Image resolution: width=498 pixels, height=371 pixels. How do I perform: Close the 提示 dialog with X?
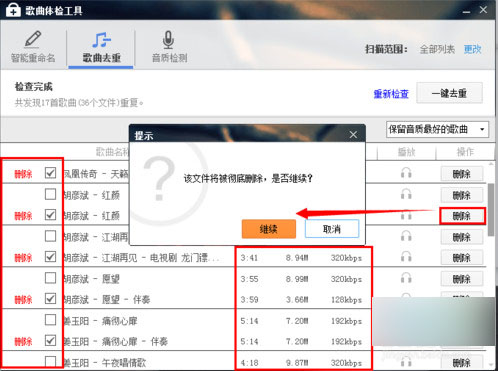353,135
